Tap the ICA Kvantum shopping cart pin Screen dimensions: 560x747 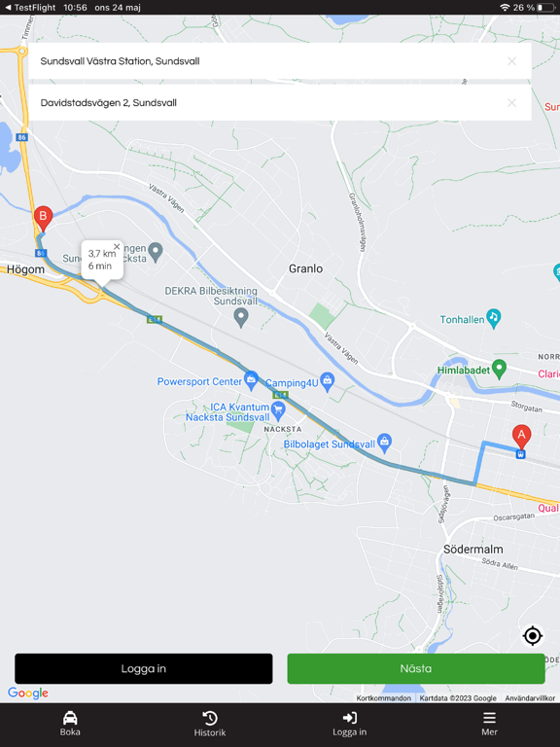pos(278,409)
